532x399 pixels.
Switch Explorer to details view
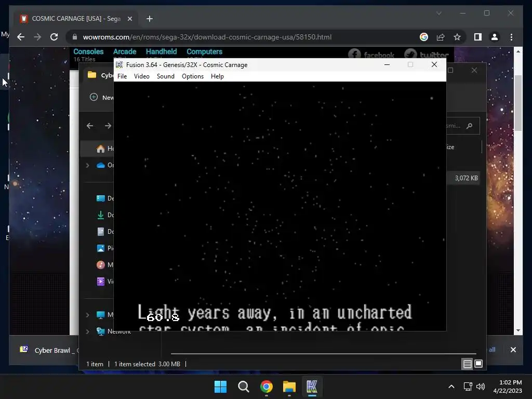point(467,364)
